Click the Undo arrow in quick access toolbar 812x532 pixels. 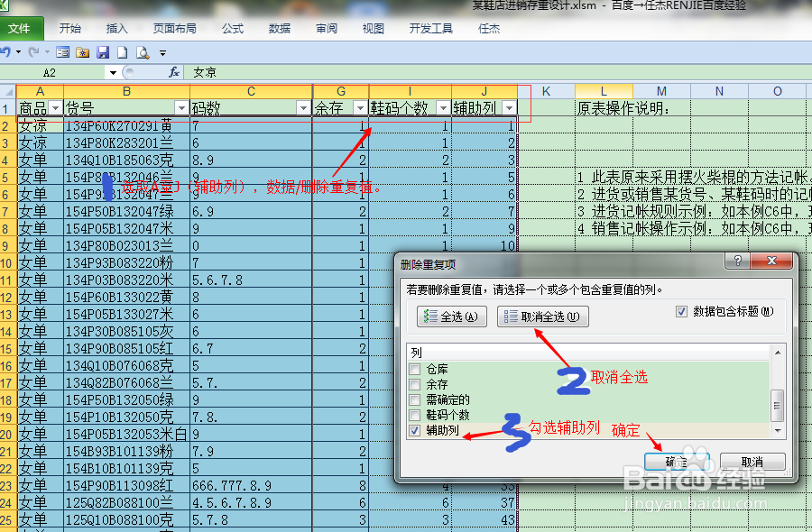pos(5,52)
